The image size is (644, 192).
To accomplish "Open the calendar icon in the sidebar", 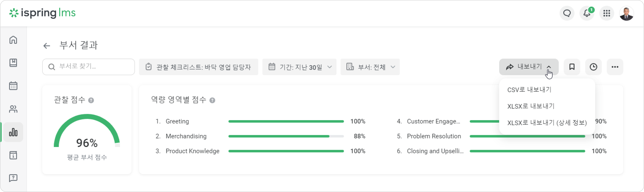I will pyautogui.click(x=13, y=86).
